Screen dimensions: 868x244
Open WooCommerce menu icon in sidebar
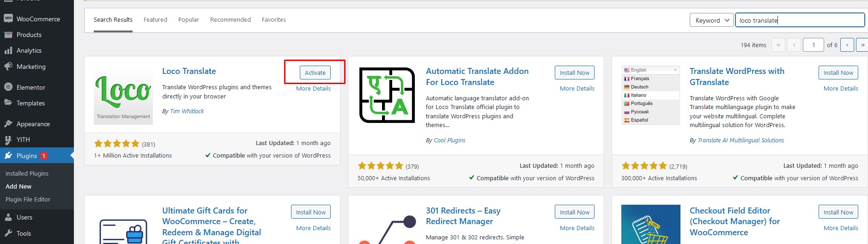coord(8,18)
